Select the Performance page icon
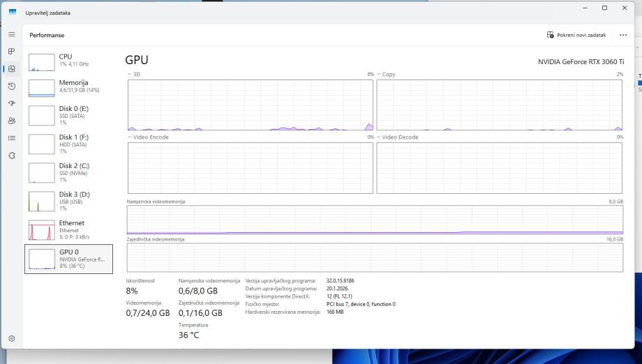The height and width of the screenshot is (364, 642). (11, 69)
